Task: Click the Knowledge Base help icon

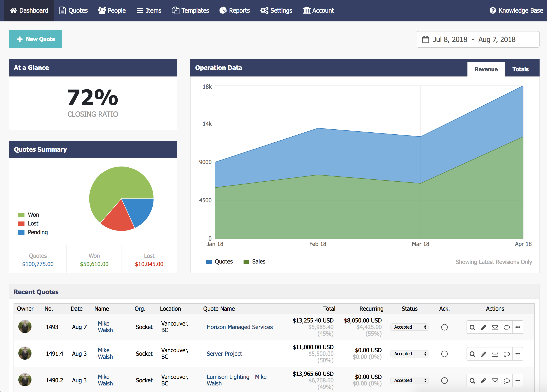Action: (493, 11)
